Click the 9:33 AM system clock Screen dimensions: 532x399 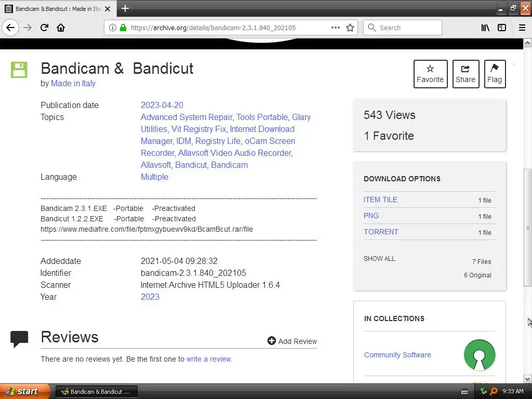(x=513, y=391)
